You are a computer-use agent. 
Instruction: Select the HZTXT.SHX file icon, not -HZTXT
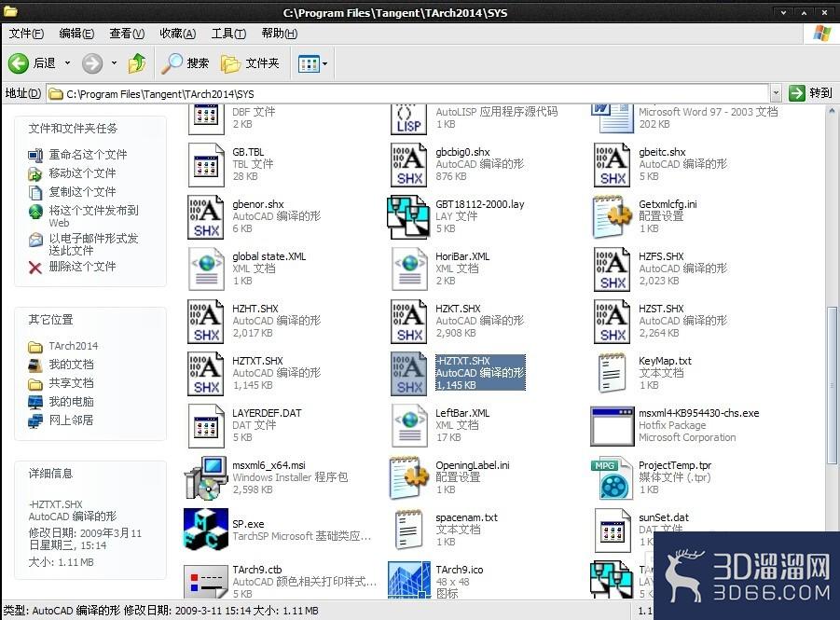206,374
